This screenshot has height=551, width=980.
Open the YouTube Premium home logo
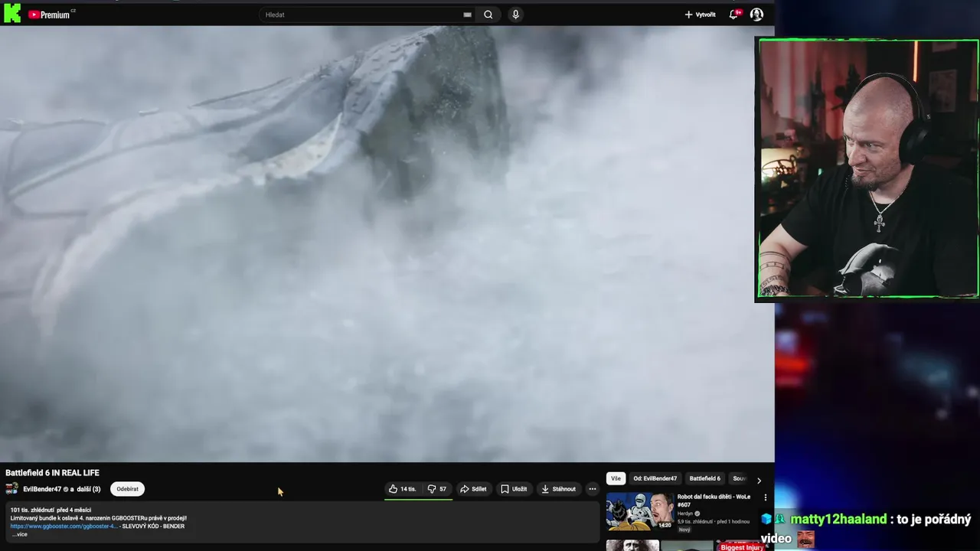pos(49,15)
